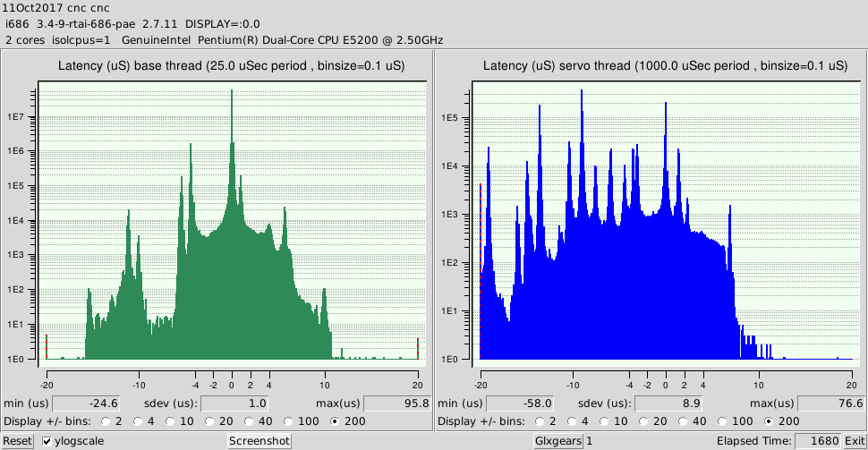Viewport: 868px width, 450px height.
Task: Select 20 bins radio for base thread
Action: click(x=209, y=421)
